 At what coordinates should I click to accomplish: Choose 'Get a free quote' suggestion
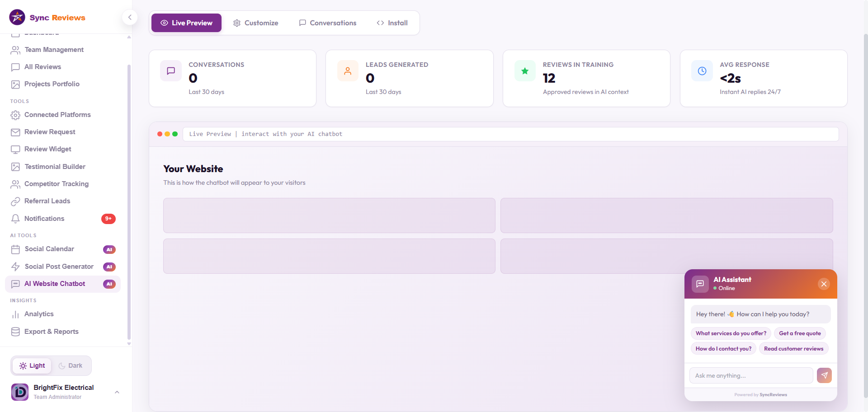pyautogui.click(x=800, y=333)
